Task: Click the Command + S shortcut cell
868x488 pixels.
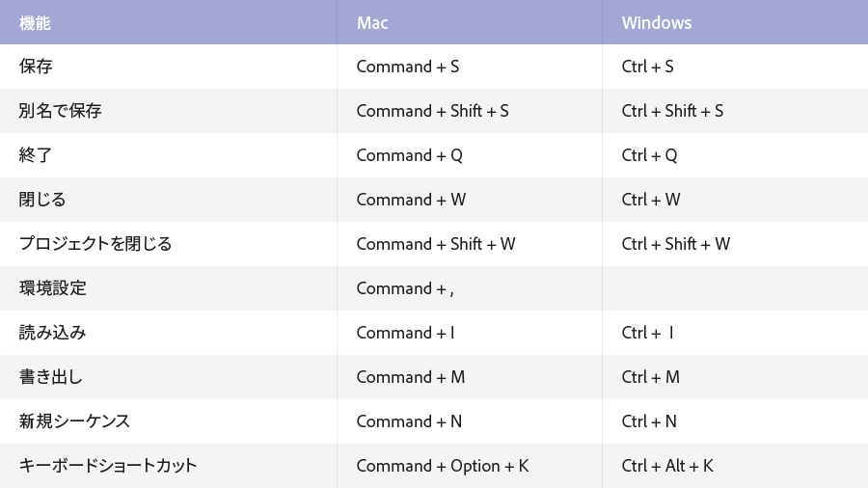Action: 408,67
